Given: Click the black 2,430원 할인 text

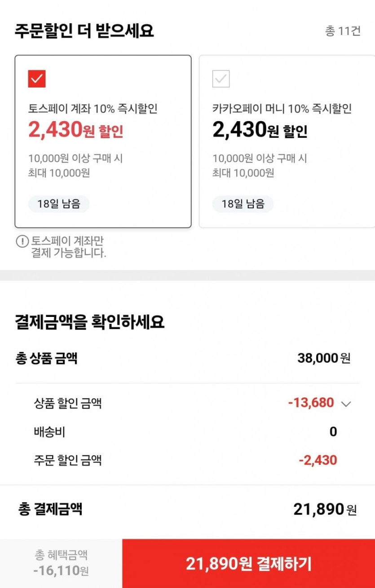Looking at the screenshot, I should coord(260,130).
